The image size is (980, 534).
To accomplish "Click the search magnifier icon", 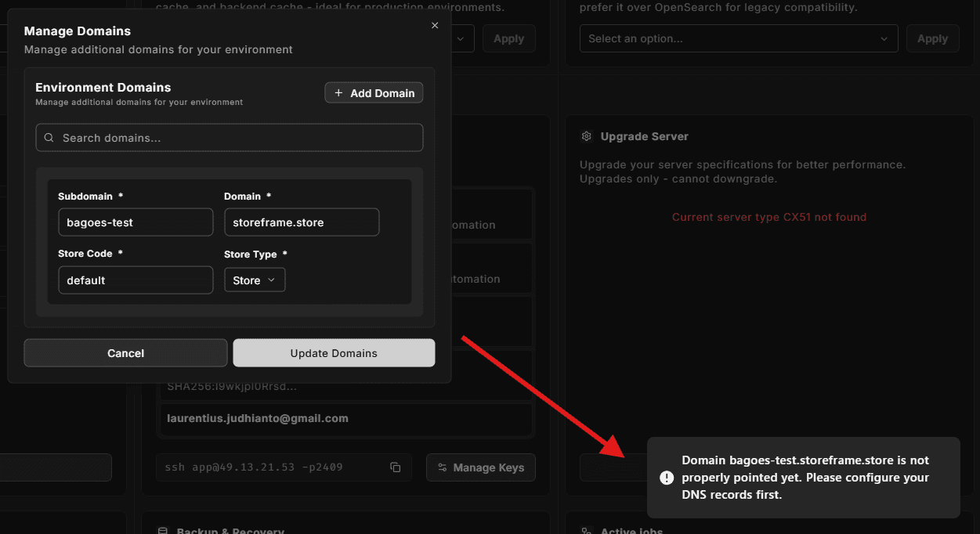I will (49, 138).
